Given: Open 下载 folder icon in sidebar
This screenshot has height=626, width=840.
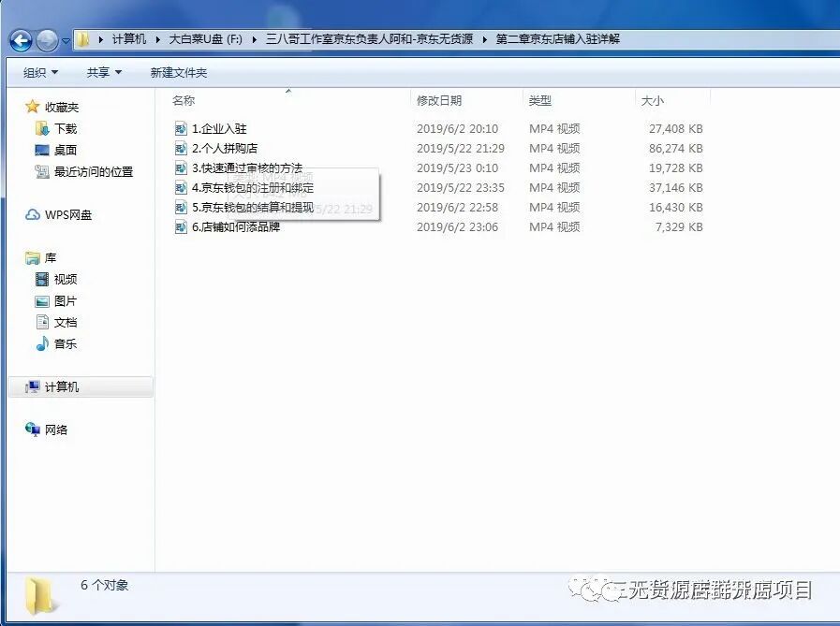Looking at the screenshot, I should tap(42, 128).
